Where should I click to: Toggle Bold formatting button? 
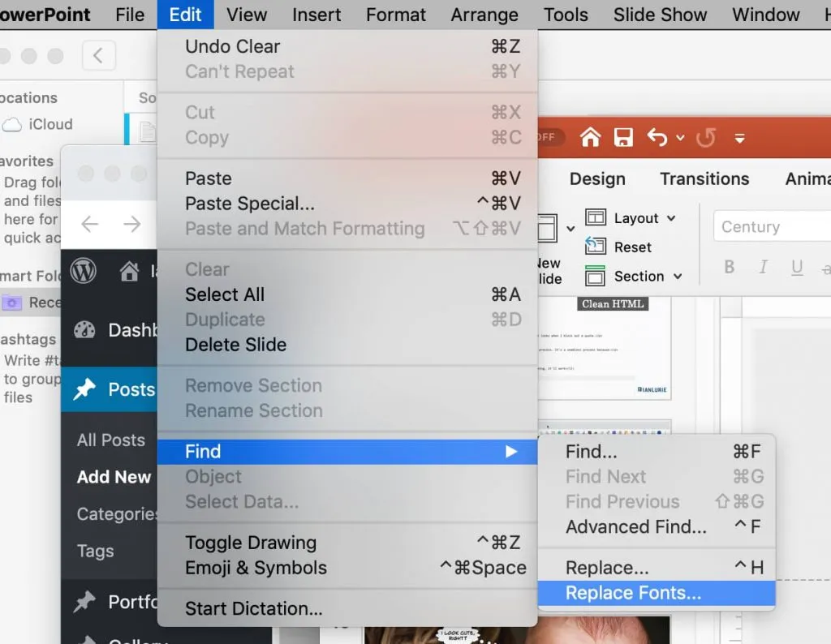(x=730, y=266)
